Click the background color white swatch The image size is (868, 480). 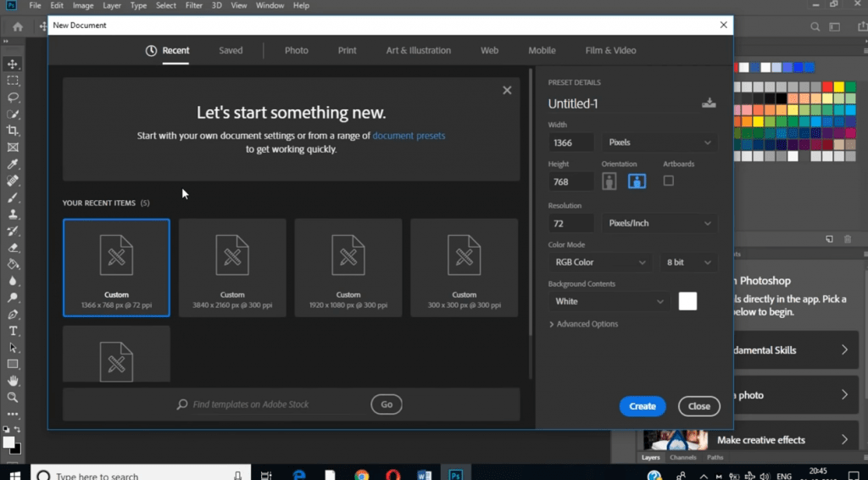(x=687, y=301)
